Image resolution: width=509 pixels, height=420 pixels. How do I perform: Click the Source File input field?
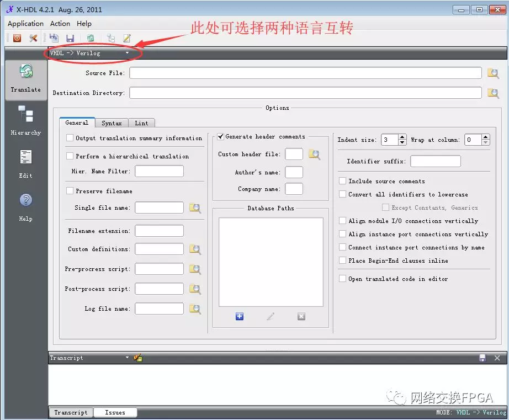pyautogui.click(x=305, y=73)
